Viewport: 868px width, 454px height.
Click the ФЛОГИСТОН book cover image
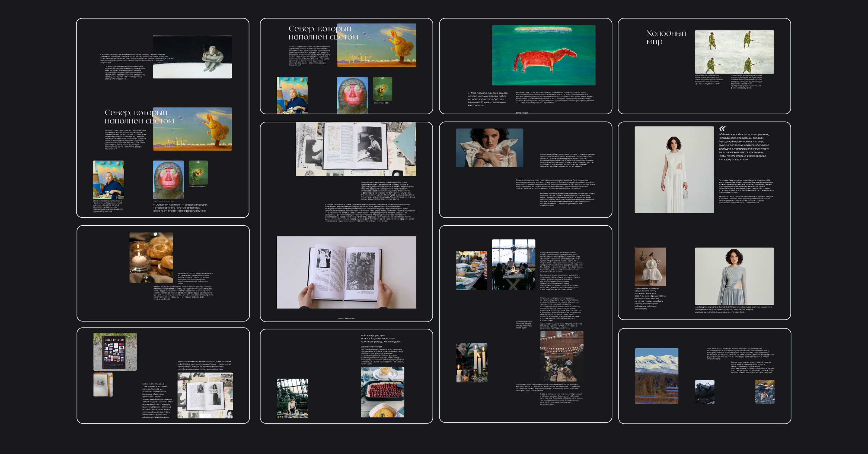[x=115, y=352]
